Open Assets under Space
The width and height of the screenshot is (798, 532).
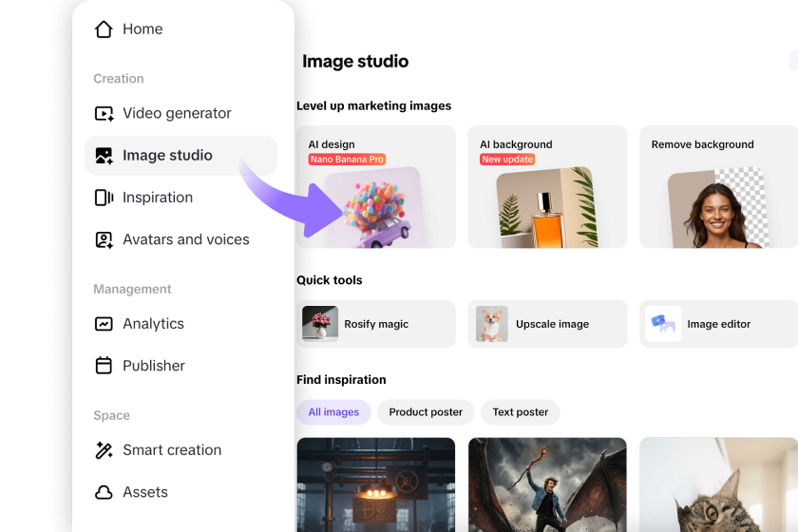tap(145, 492)
